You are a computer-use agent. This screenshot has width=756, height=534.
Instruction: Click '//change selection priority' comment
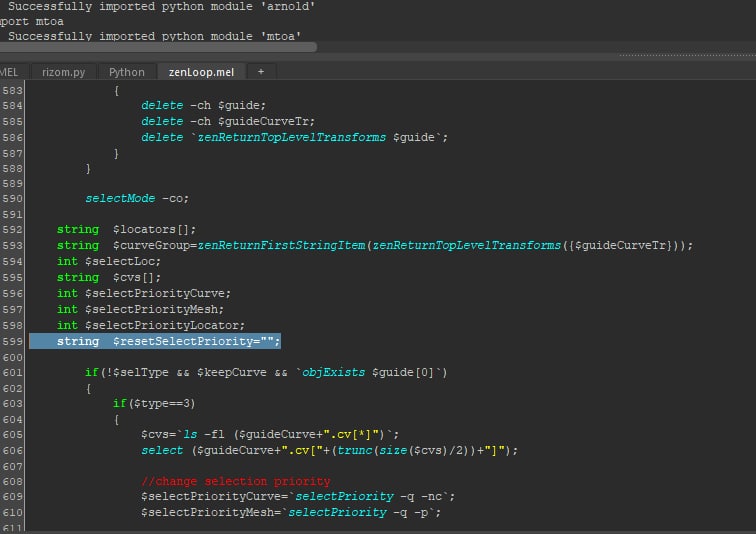click(236, 481)
